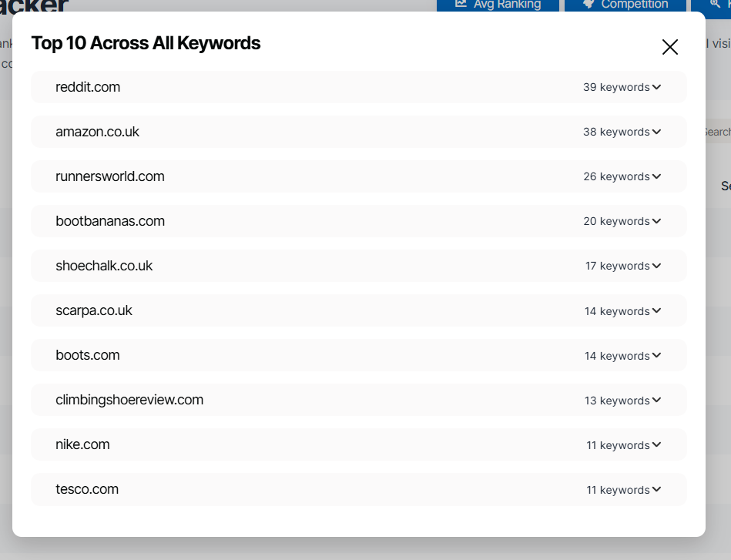The width and height of the screenshot is (731, 560).
Task: Select the amazon.co.uk domain name
Action: [x=97, y=132]
